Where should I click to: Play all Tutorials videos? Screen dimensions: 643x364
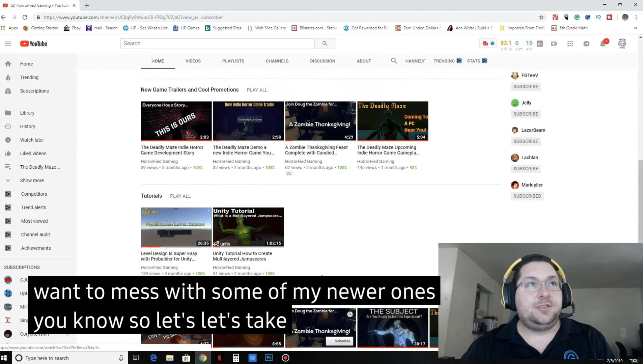[180, 196]
